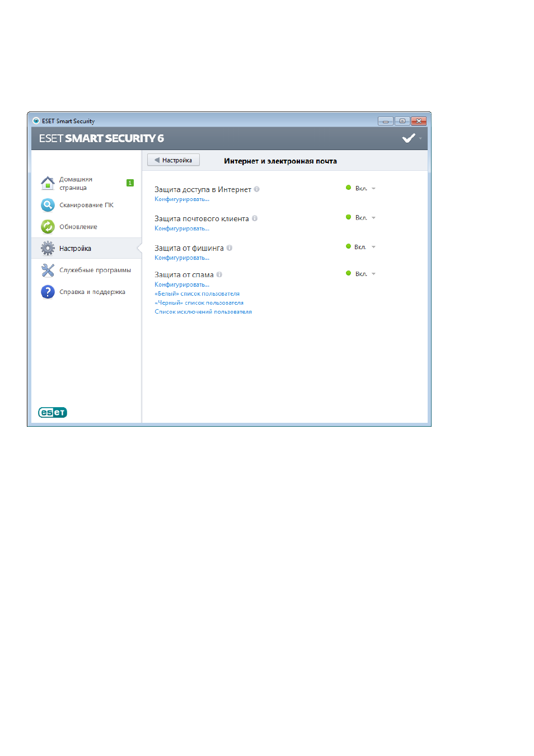This screenshot has width=534, height=756.
Task: Click info icon beside Защита доступа в Интернет
Action: pyautogui.click(x=256, y=189)
